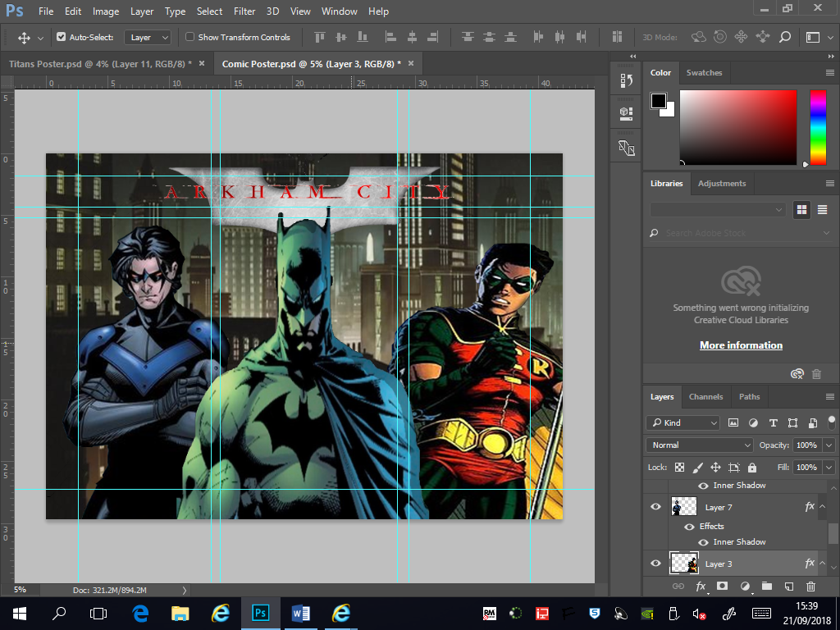Click the delete layer trash icon
This screenshot has width=840, height=630.
coord(810,587)
